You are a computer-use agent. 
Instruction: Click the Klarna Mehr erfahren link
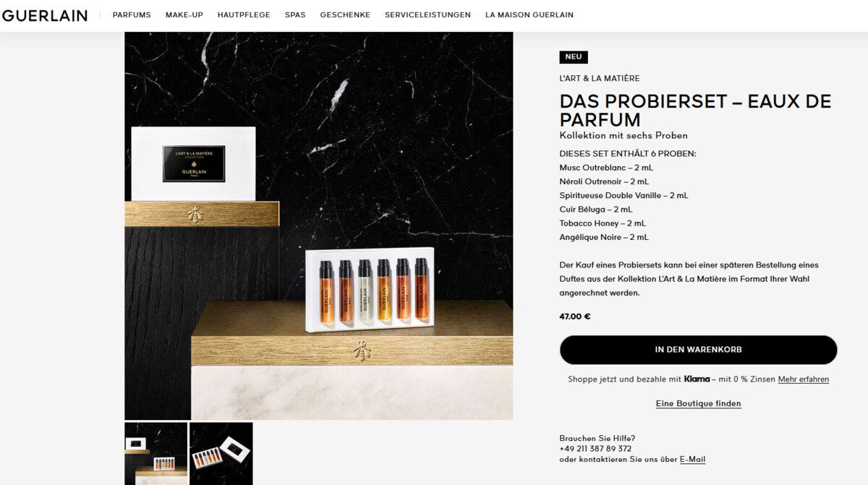click(804, 379)
